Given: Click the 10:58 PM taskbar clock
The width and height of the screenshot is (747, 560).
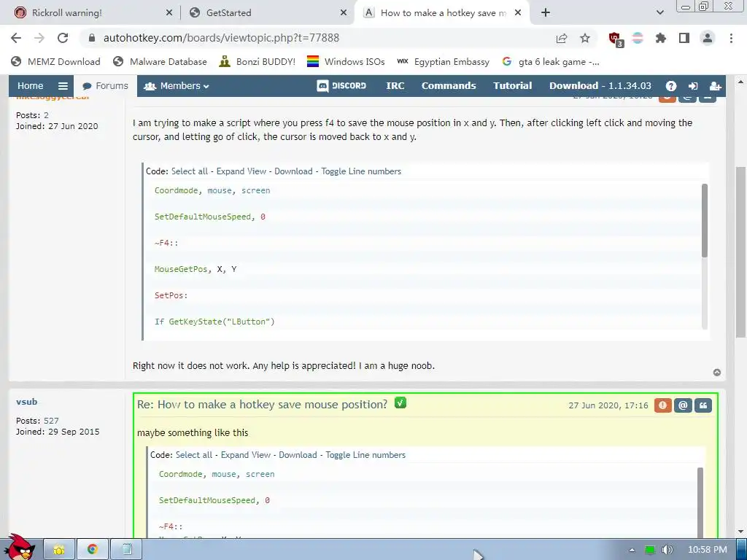Looking at the screenshot, I should 707,550.
